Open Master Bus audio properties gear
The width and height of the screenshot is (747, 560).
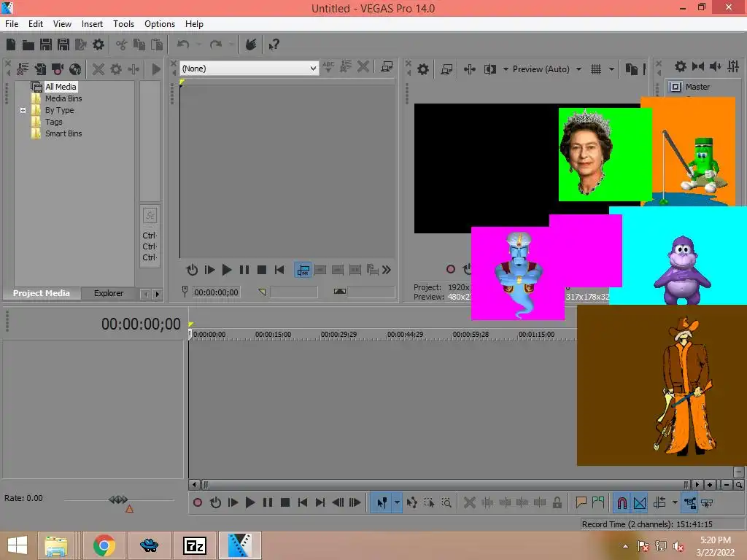click(x=681, y=66)
